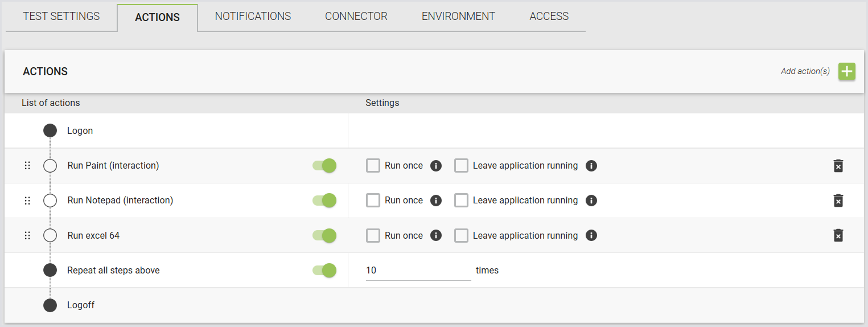Screen dimensions: 868x327
Task: Click Run once info icon for Paint
Action: coord(436,166)
